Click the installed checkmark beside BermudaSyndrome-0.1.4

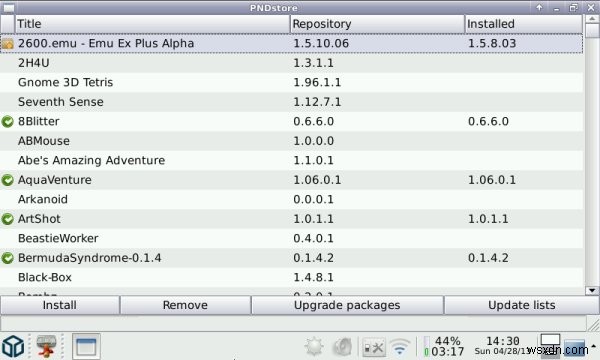coord(7,258)
